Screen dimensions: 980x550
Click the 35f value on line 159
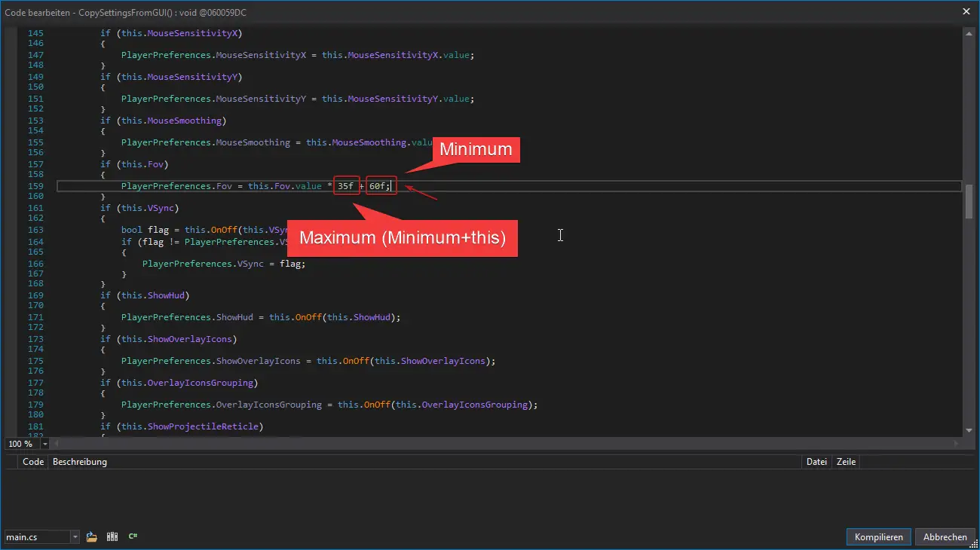point(346,186)
